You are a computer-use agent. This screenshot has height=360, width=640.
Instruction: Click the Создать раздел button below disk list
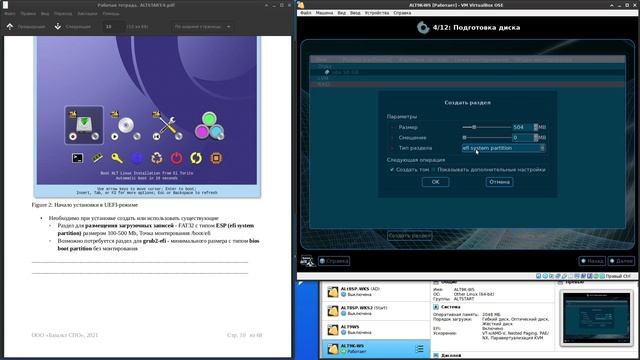coord(409,236)
